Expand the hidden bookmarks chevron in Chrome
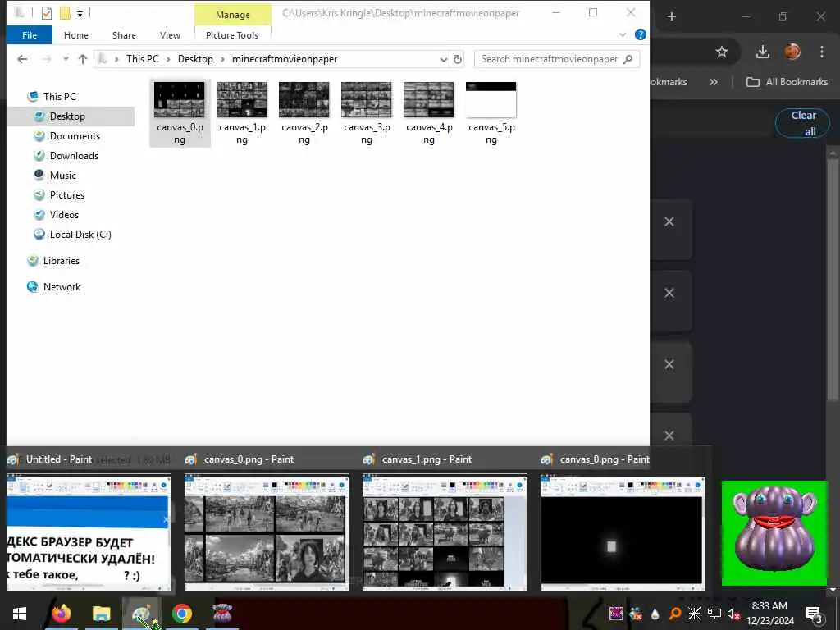The width and height of the screenshot is (840, 630). (x=713, y=82)
